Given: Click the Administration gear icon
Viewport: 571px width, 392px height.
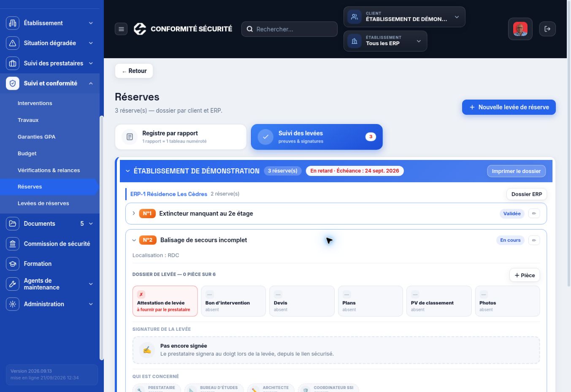Looking at the screenshot, I should 13,304.
